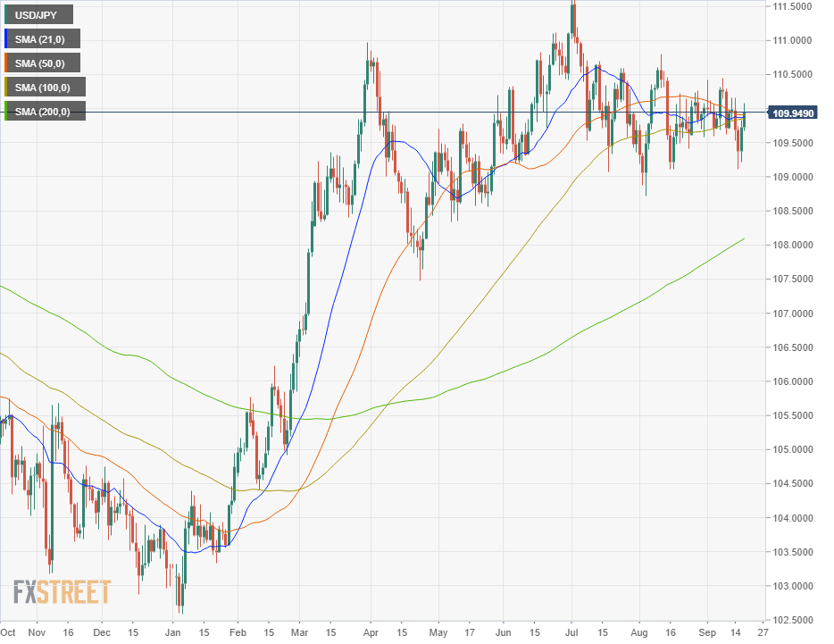Click the 102.5000 price axis label
This screenshot has width=834, height=644.
coord(792,620)
